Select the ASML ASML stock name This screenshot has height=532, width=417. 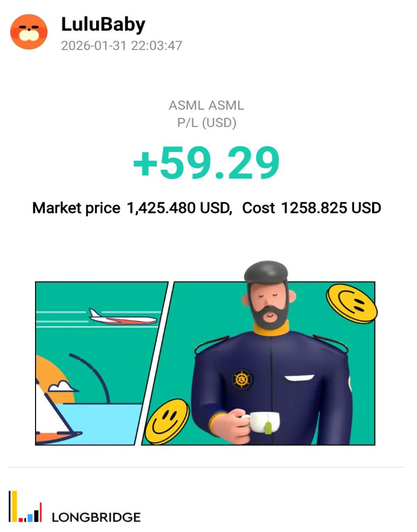coord(206,105)
